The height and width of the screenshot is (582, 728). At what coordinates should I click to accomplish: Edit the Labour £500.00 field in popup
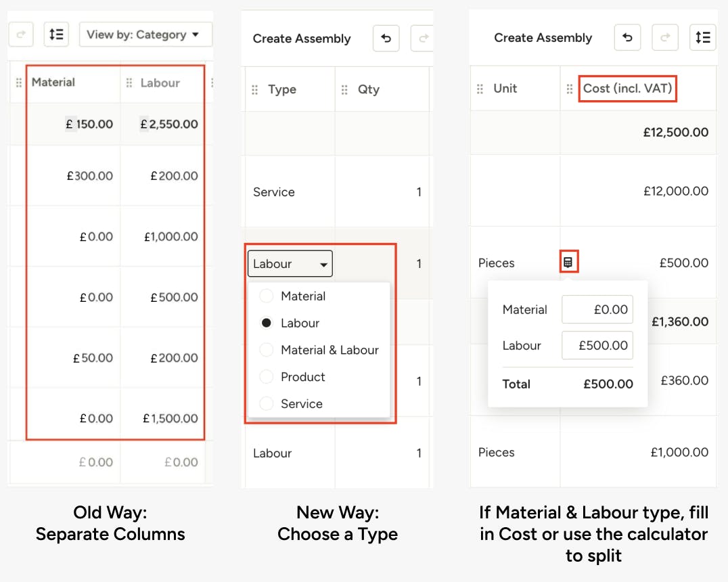coord(597,345)
